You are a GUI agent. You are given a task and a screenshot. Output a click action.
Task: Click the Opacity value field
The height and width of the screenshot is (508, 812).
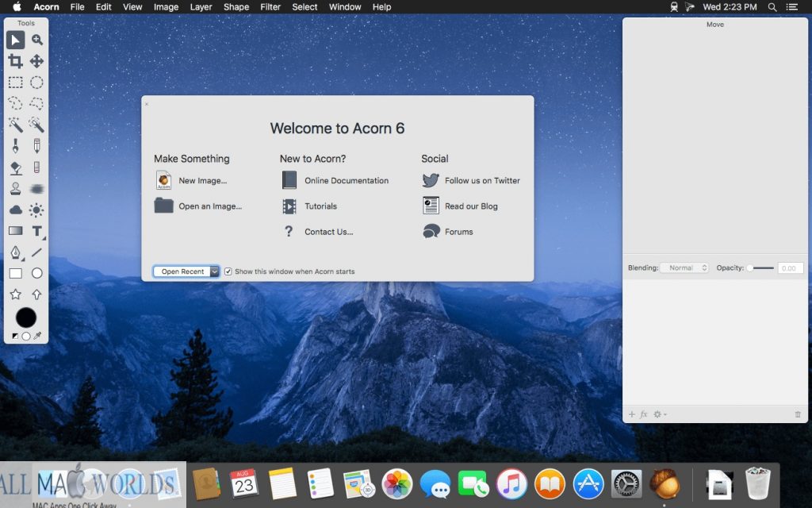(x=791, y=268)
